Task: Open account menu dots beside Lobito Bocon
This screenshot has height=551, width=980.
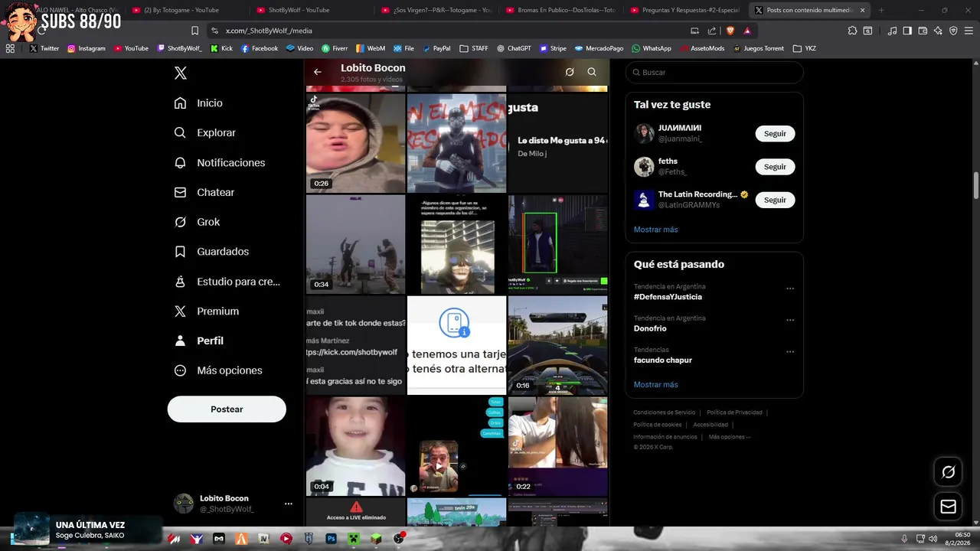Action: 289,504
